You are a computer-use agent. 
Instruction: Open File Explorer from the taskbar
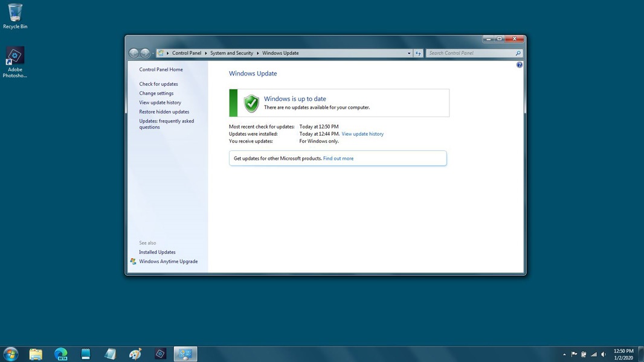[36, 354]
